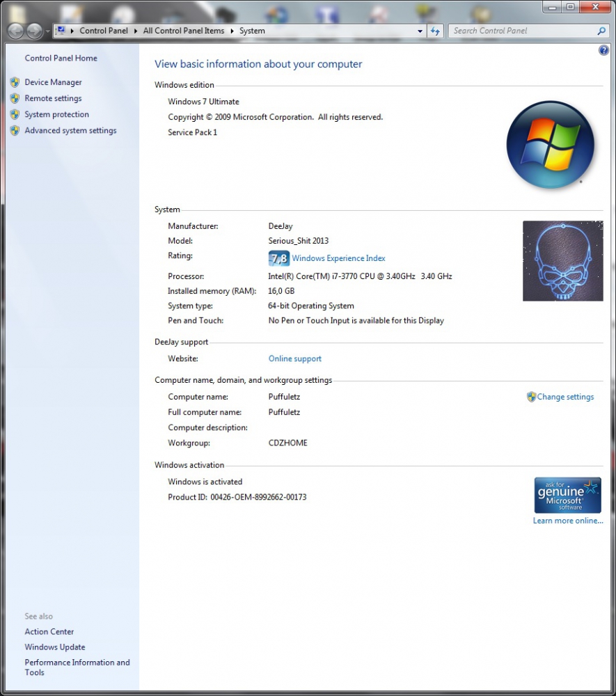Open Action Center link
616x696 pixels.
pos(49,632)
